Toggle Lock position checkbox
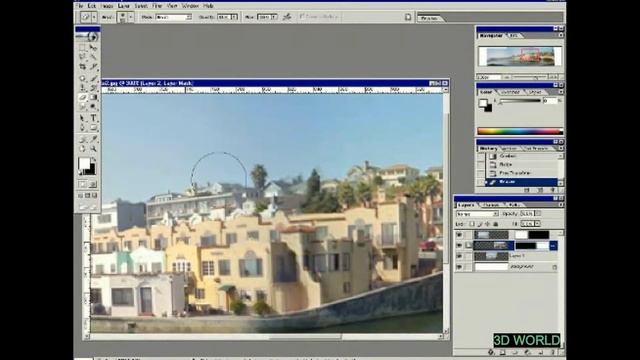The height and width of the screenshot is (360, 640). click(488, 224)
